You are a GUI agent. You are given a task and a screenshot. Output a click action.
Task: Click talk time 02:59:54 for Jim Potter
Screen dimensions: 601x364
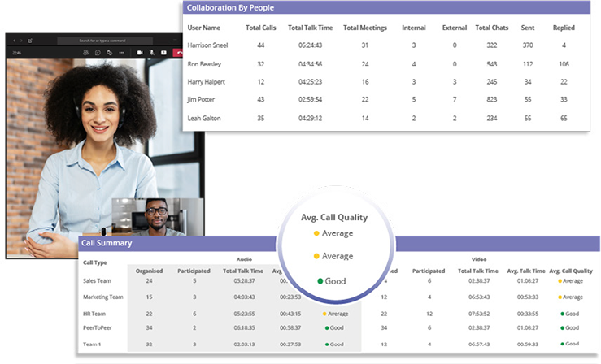[x=310, y=99]
